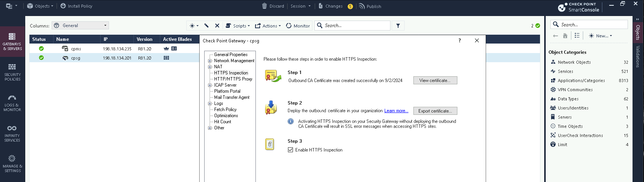
Task: Select HTTP/HTTPS Proxy in the tree
Action: (x=233, y=79)
